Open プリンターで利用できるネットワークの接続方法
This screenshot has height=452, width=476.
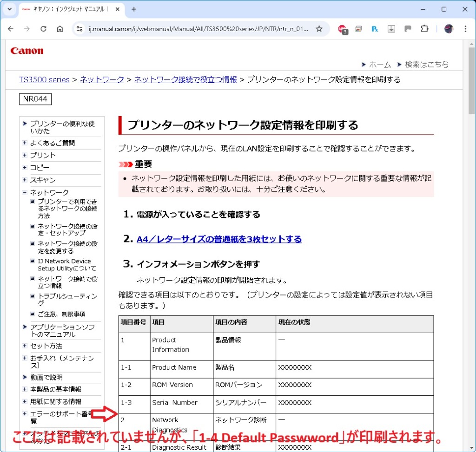[x=67, y=209]
